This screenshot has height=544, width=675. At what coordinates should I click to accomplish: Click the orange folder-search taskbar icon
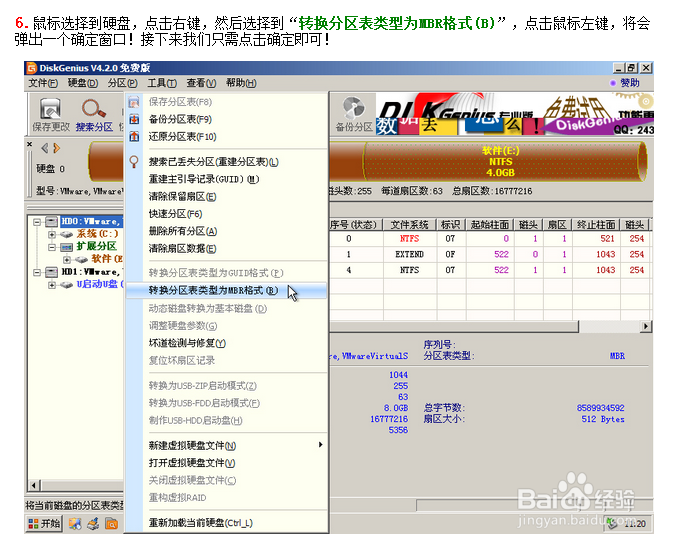[111, 524]
